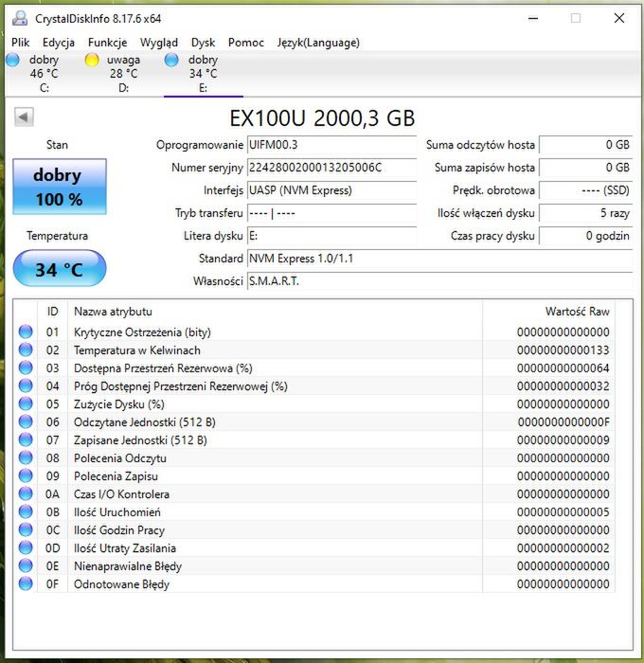
Task: Click the 'Ilość Uruchomień' attribute name
Action: click(117, 512)
